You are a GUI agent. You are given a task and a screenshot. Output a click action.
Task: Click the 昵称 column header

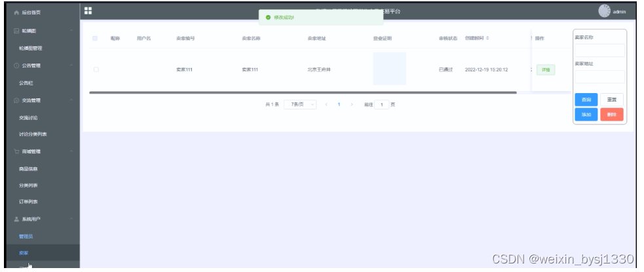pos(115,38)
